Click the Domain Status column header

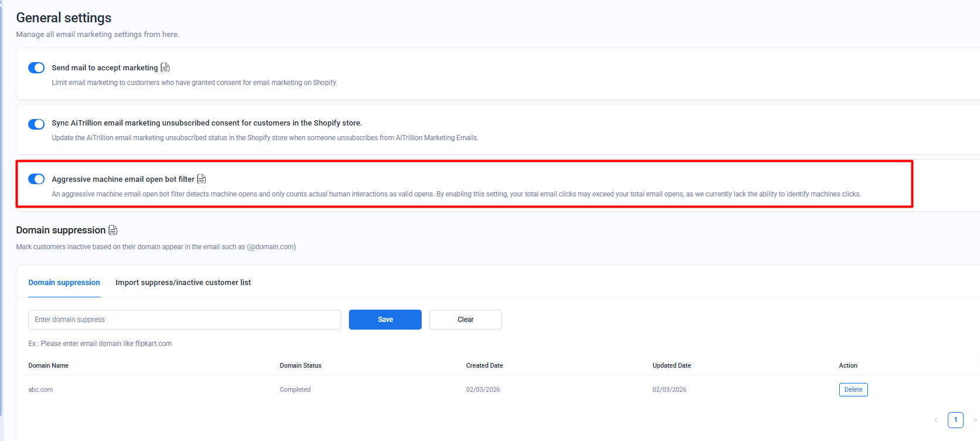(x=300, y=365)
